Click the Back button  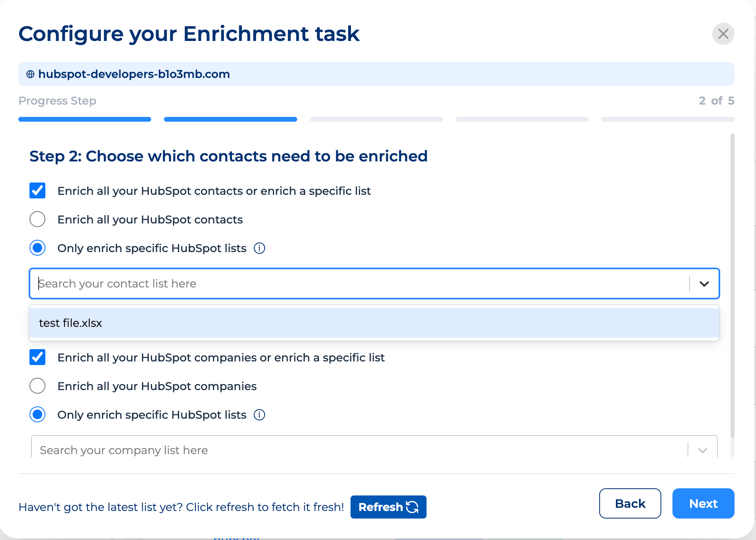pos(630,503)
